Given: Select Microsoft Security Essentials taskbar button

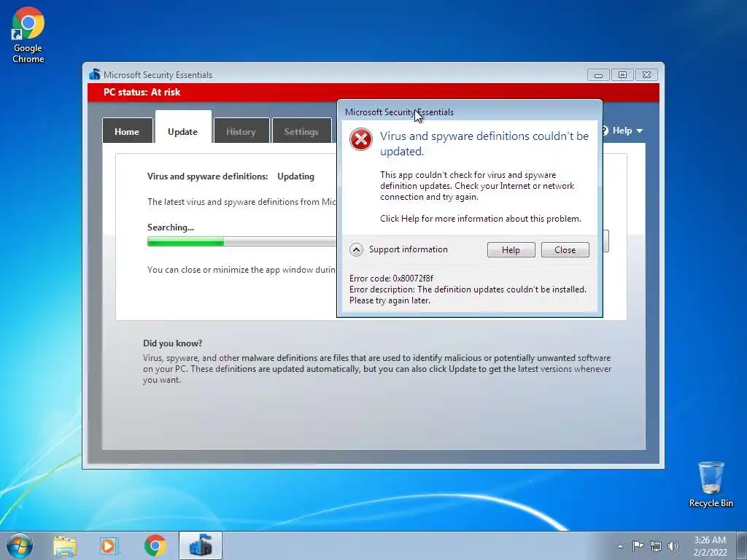Looking at the screenshot, I should tap(200, 545).
